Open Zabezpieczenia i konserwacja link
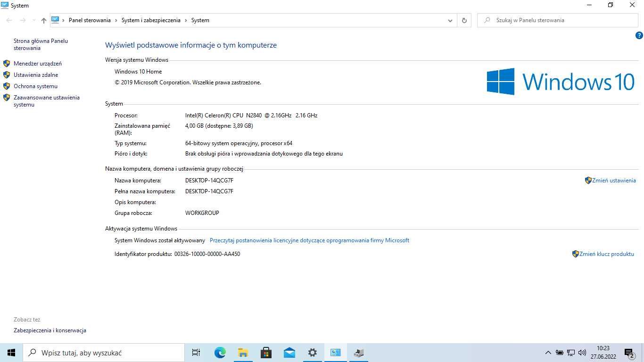 point(50,330)
